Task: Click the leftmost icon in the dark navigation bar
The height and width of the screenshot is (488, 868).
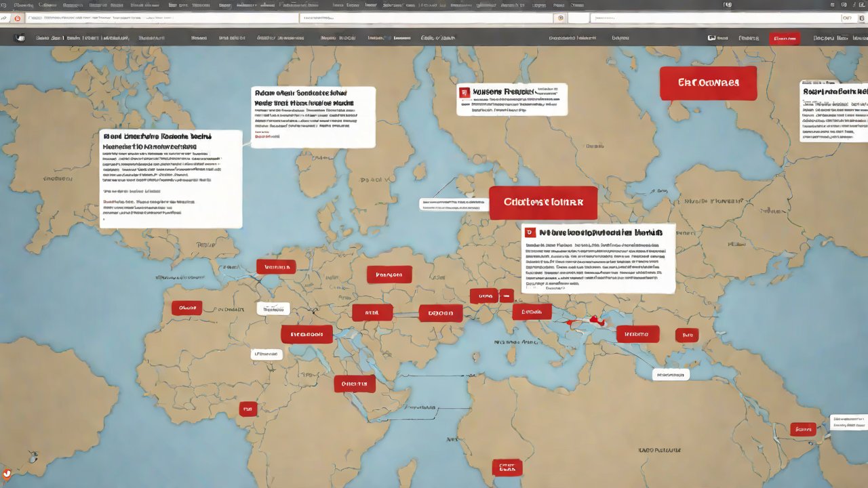Action: pos(20,39)
